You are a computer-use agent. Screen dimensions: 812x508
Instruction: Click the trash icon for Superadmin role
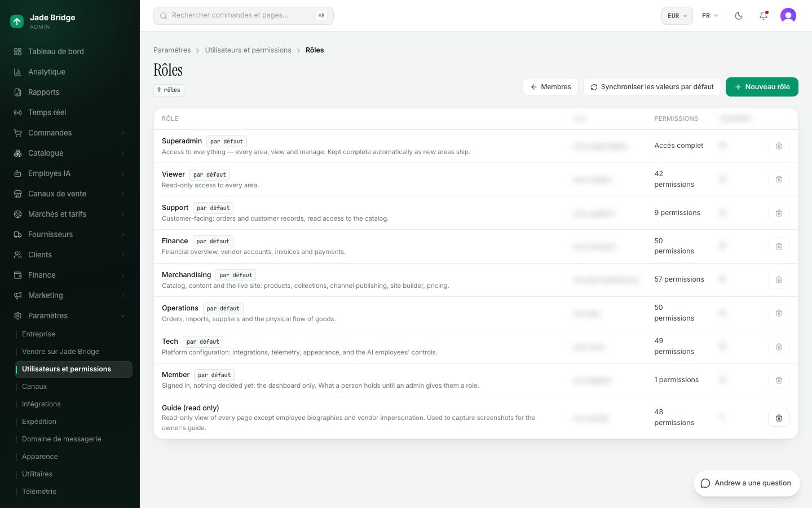pyautogui.click(x=779, y=146)
